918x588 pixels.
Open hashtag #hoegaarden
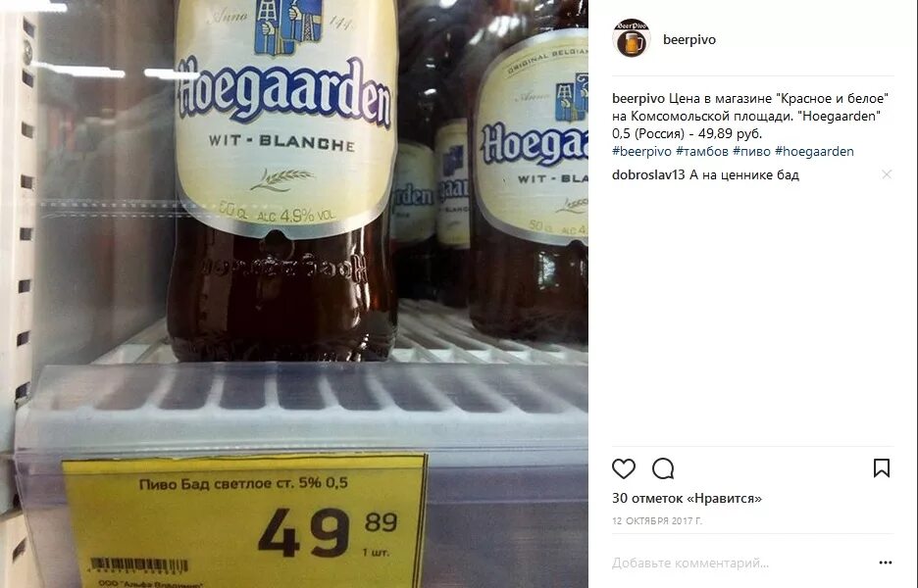tap(814, 151)
